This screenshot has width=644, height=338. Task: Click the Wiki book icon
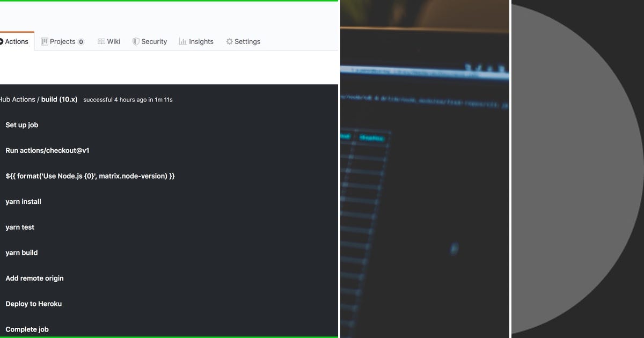tap(100, 41)
